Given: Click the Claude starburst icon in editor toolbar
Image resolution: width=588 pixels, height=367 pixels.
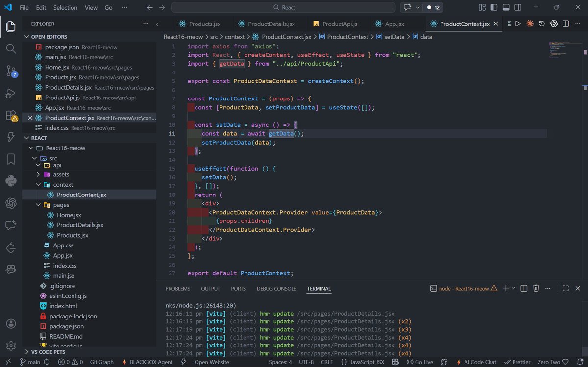Looking at the screenshot, I should 530,24.
